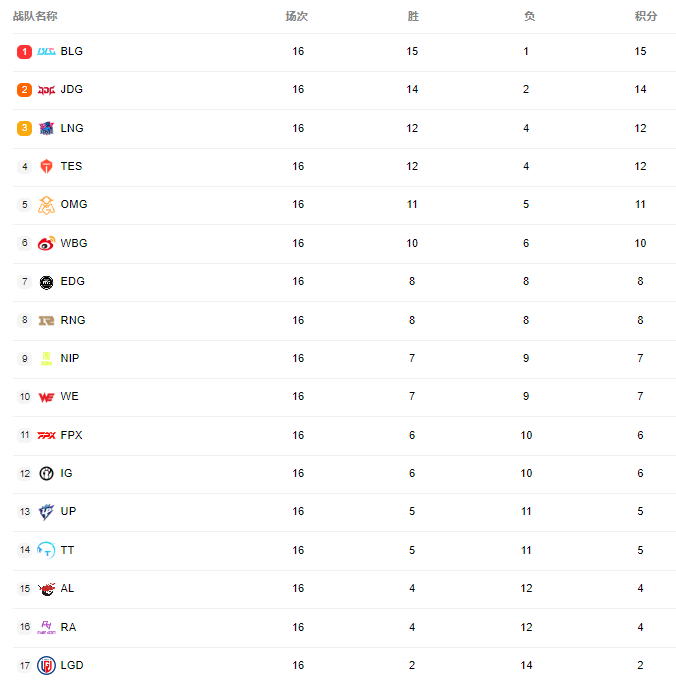Click the 胜 column header
Screen dimensions: 676x696
(413, 16)
